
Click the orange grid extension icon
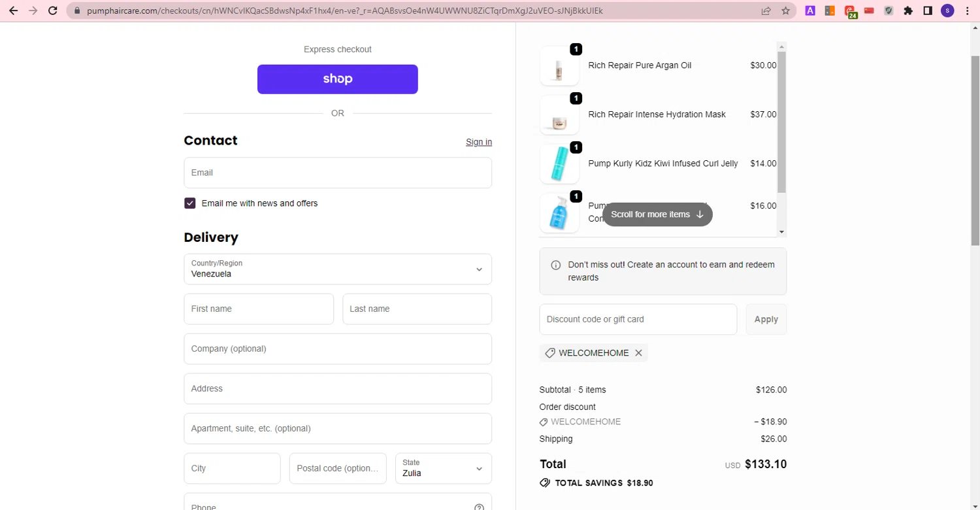point(830,10)
